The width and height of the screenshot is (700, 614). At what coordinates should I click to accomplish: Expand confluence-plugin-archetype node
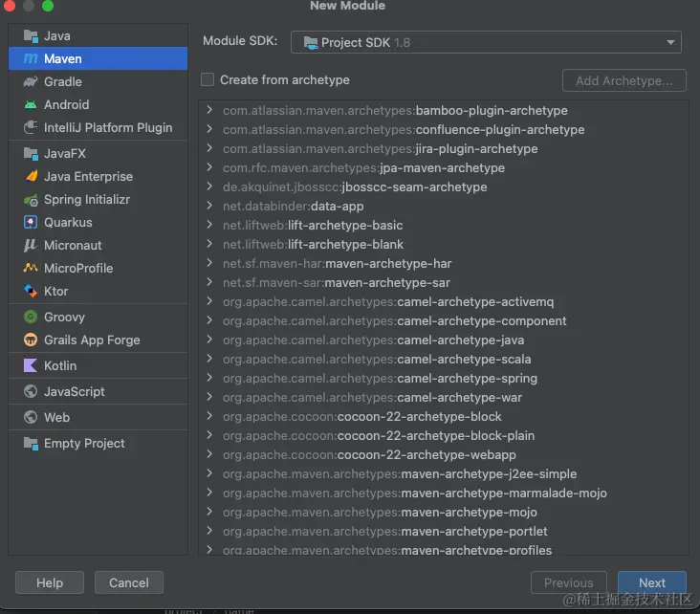pyautogui.click(x=209, y=129)
